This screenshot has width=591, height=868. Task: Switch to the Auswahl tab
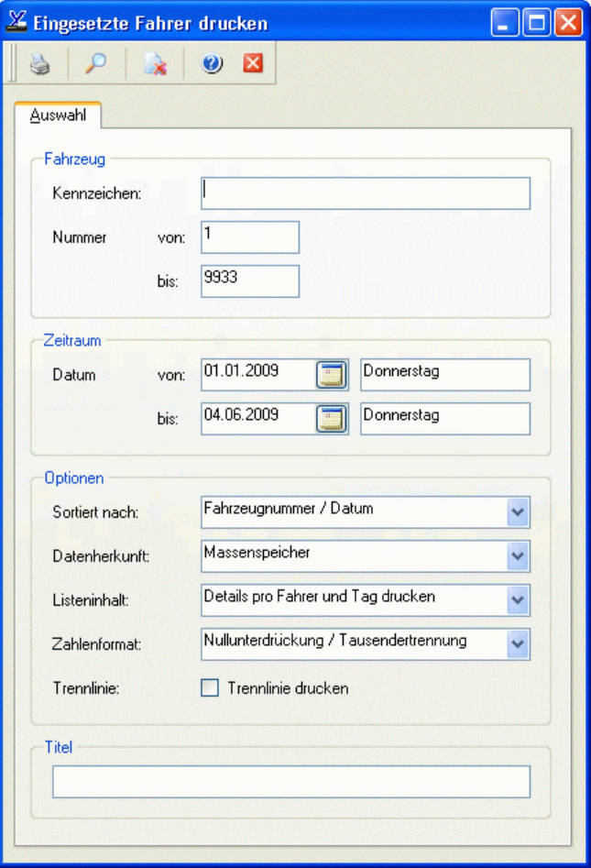point(58,115)
